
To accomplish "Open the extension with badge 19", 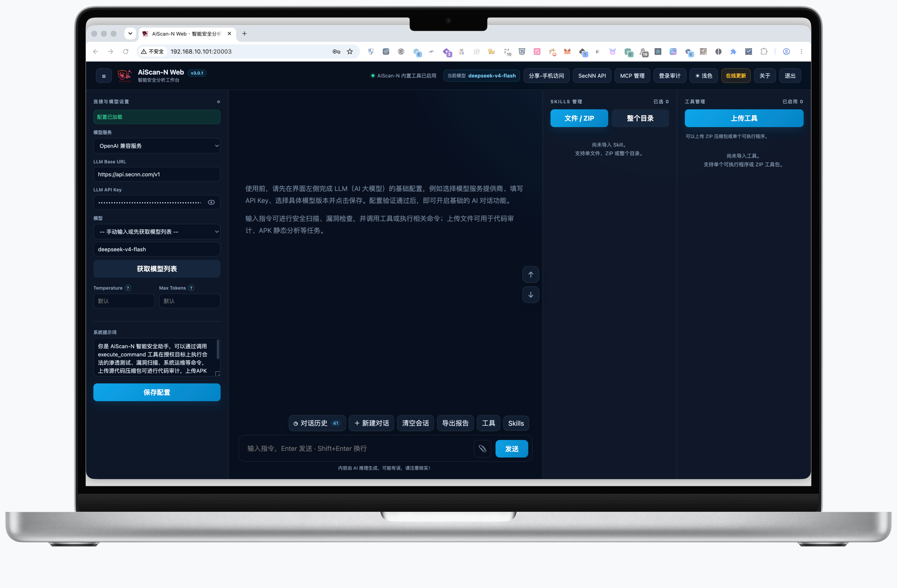I will coord(644,52).
